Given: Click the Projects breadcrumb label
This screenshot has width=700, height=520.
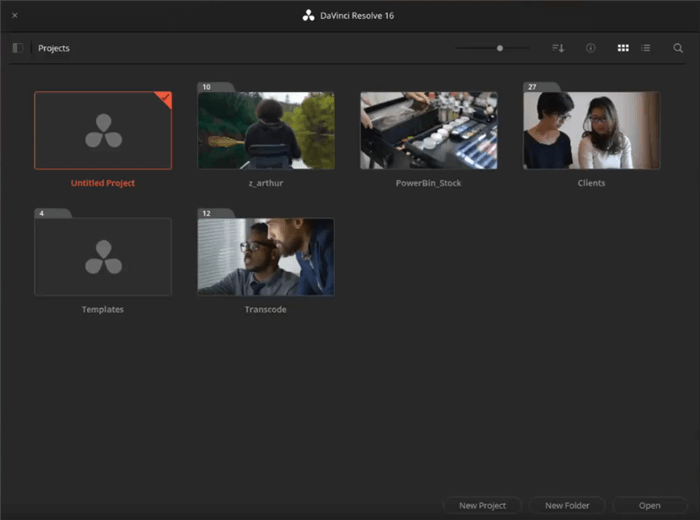Looking at the screenshot, I should pos(54,48).
